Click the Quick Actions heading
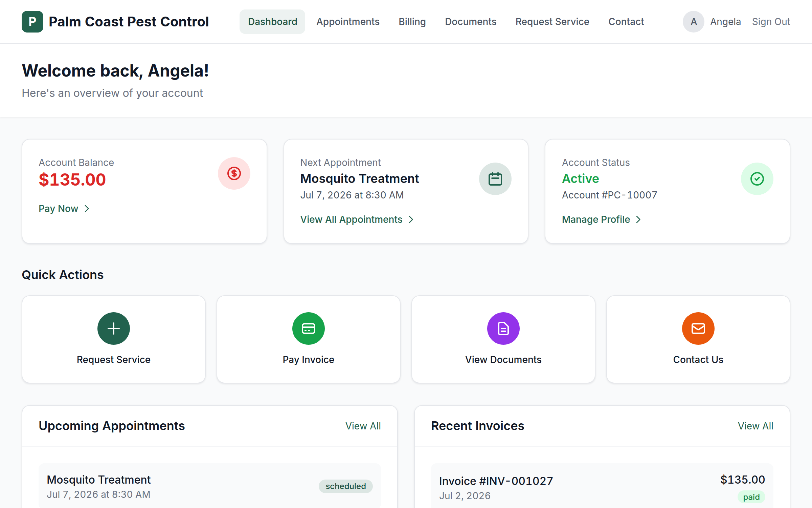Screen dimensions: 812x508 (63, 275)
